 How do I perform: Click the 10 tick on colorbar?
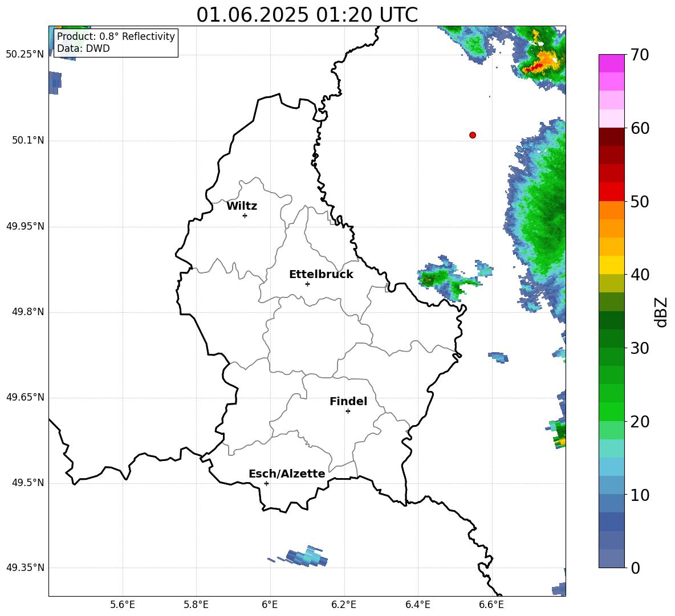[x=640, y=495]
